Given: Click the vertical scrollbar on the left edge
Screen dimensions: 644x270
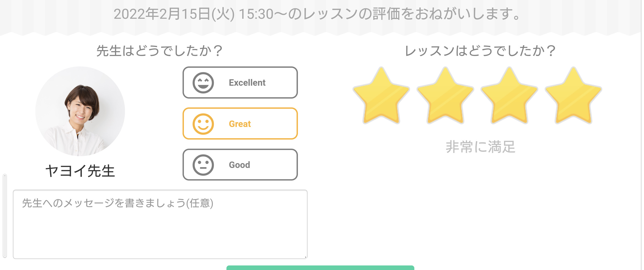Looking at the screenshot, I should point(5,216).
